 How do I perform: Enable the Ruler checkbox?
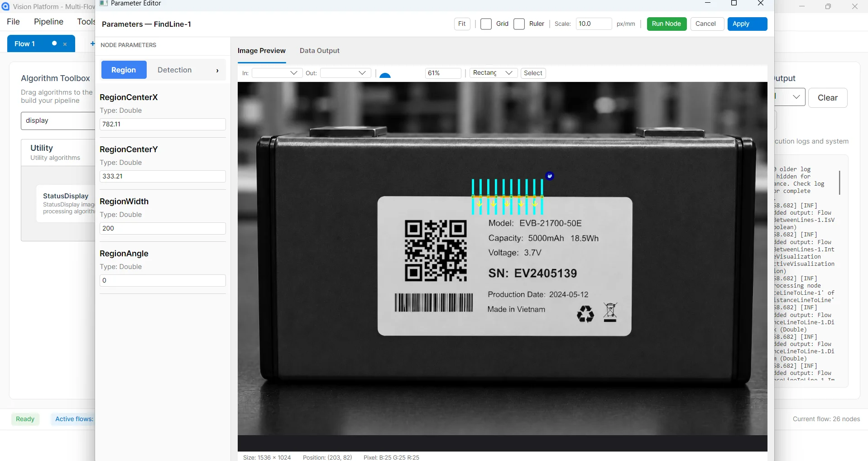coord(519,24)
